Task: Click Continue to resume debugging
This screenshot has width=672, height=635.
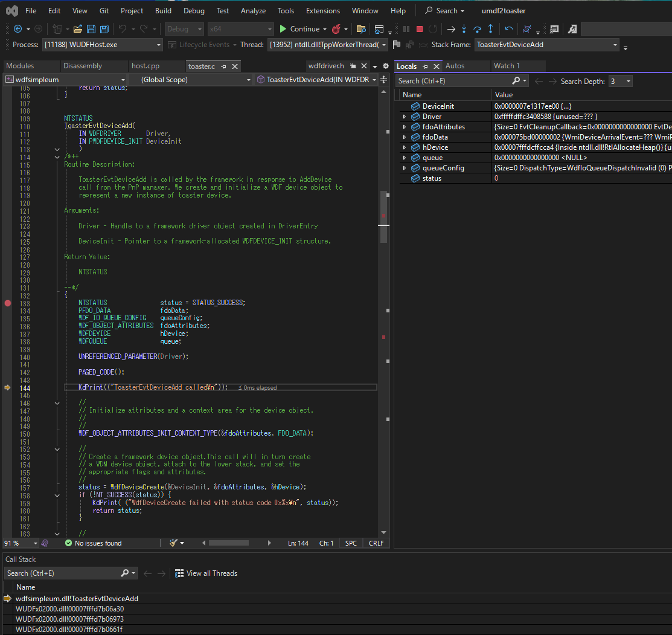Action: pyautogui.click(x=299, y=29)
